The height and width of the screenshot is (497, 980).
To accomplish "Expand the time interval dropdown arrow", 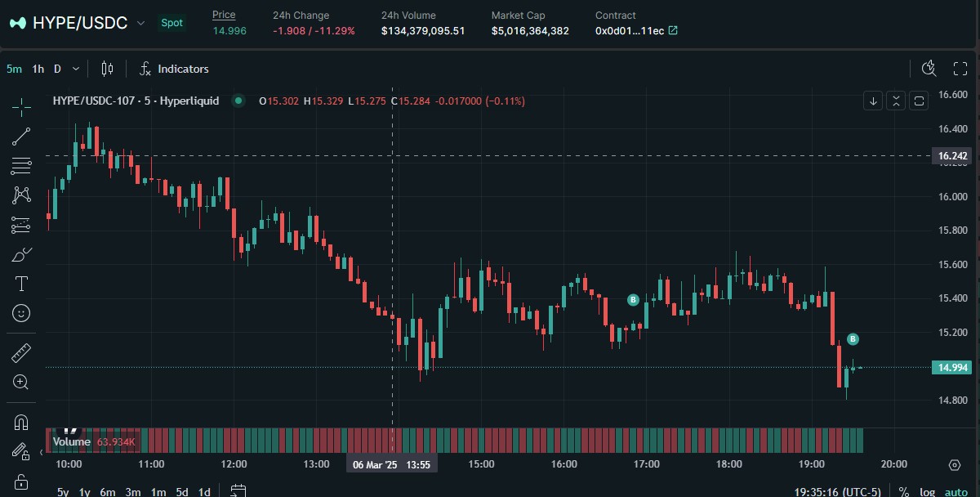I will [x=77, y=69].
